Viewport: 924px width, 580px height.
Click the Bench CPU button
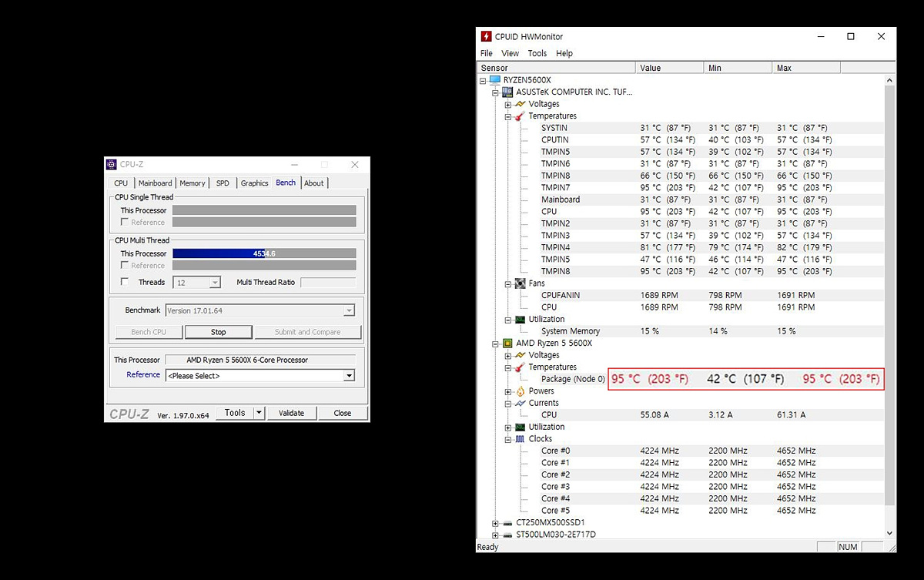click(x=149, y=332)
